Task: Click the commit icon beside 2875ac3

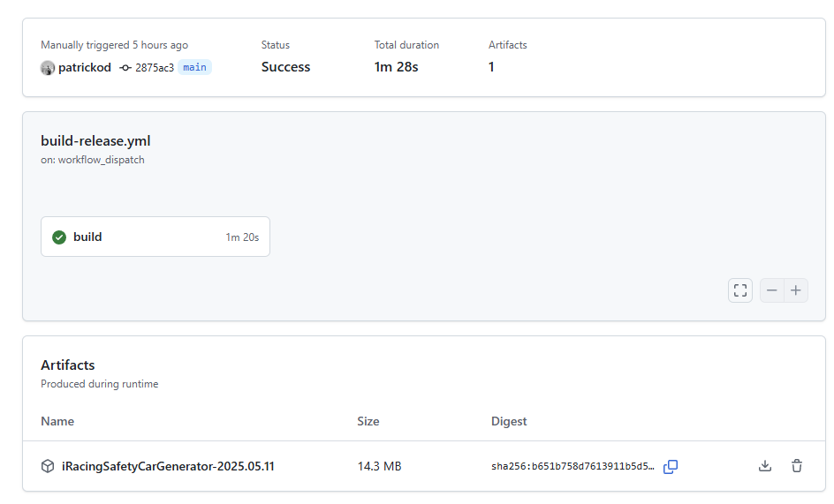Action: tap(125, 68)
